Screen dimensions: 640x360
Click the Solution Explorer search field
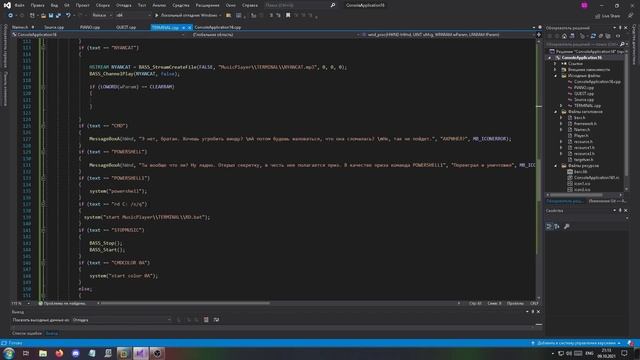pyautogui.click(x=582, y=44)
